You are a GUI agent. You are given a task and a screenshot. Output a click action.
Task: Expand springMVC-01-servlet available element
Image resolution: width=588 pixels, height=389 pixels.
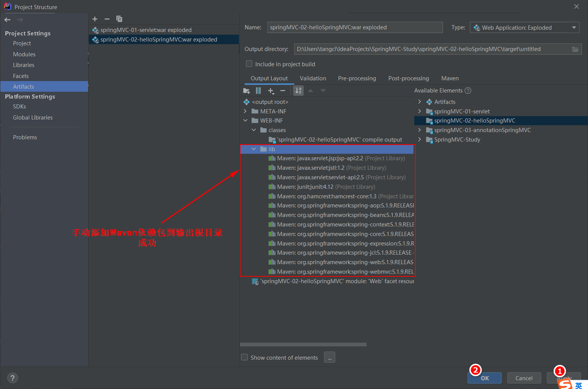[x=420, y=111]
